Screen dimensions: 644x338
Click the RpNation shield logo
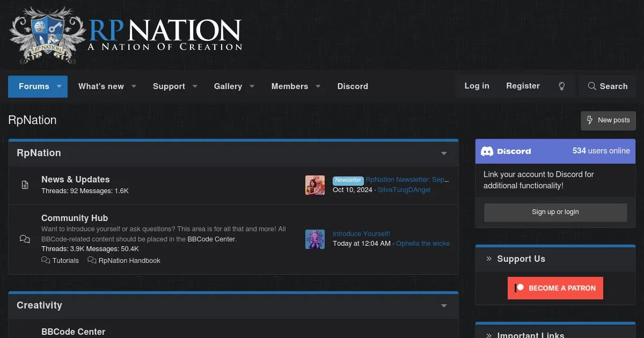[47, 35]
